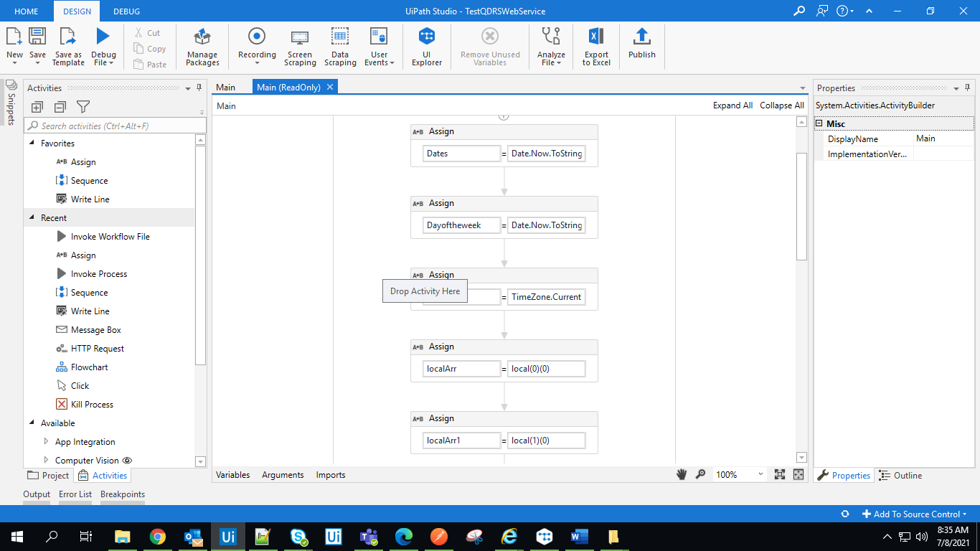Image resolution: width=980 pixels, height=551 pixels.
Task: Expand App Integration node
Action: point(46,441)
